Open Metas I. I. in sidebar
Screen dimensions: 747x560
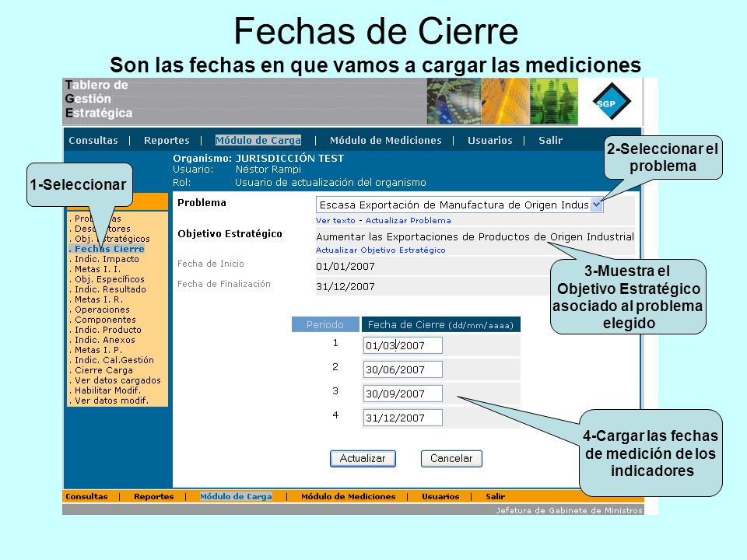[98, 269]
